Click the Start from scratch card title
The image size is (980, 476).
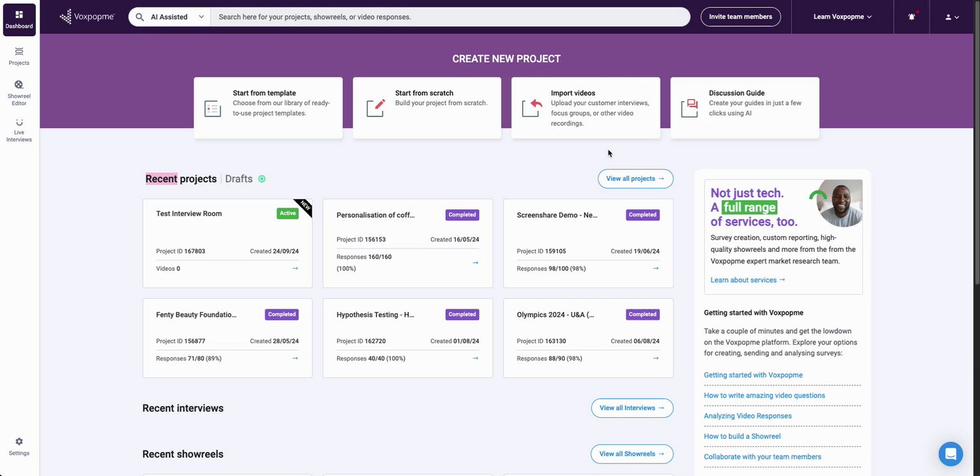425,93
